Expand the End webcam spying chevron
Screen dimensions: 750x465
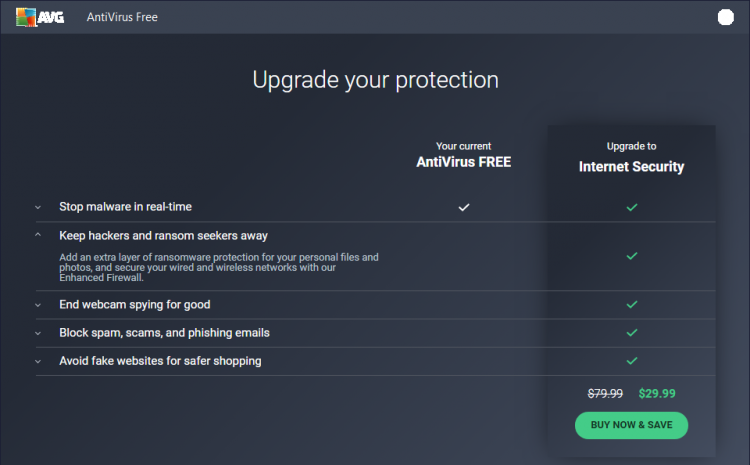[38, 305]
